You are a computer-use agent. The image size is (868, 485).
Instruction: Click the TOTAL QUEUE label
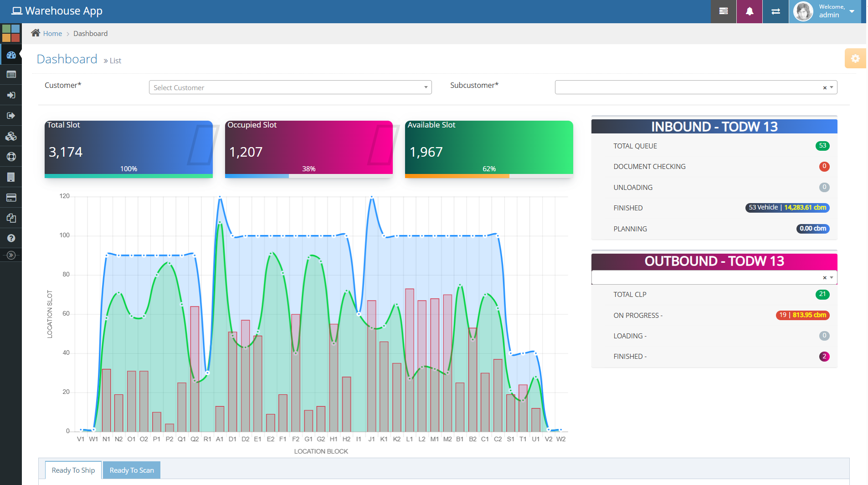[x=635, y=146]
